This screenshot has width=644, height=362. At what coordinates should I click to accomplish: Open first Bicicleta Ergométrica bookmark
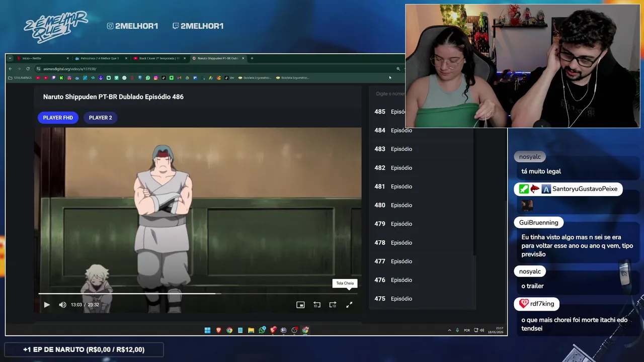(255, 78)
